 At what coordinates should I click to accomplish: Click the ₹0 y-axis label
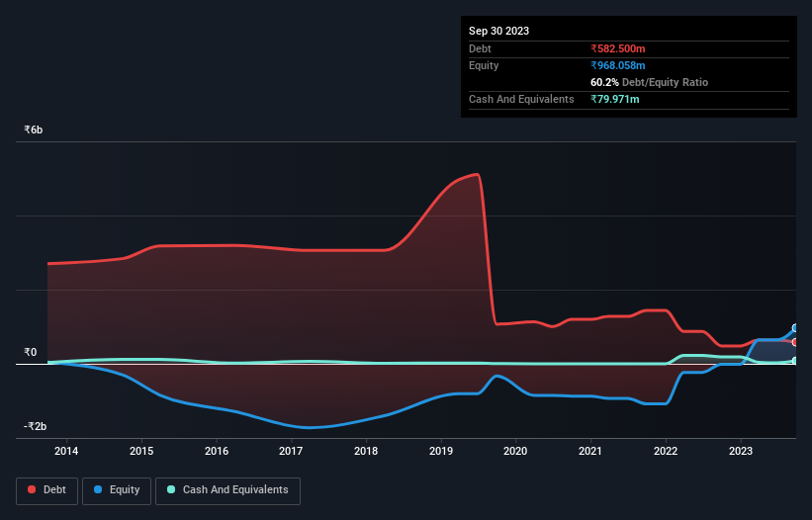pyautogui.click(x=30, y=352)
